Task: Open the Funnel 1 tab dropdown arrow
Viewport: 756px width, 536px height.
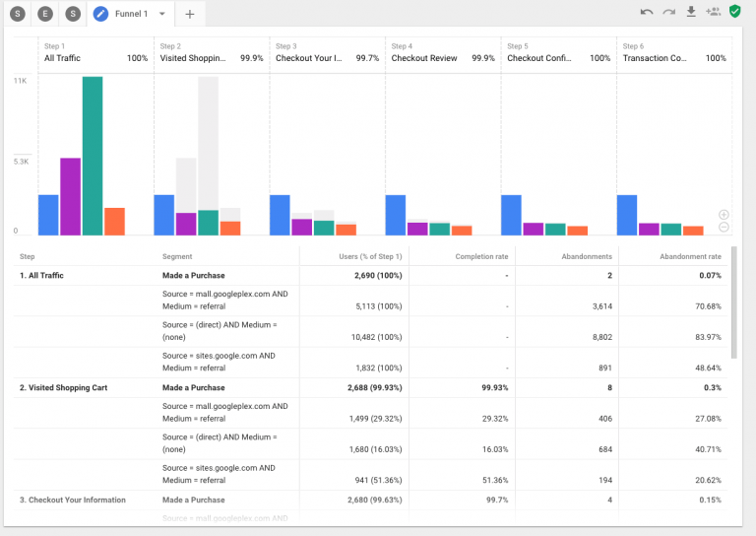Action: [x=162, y=14]
